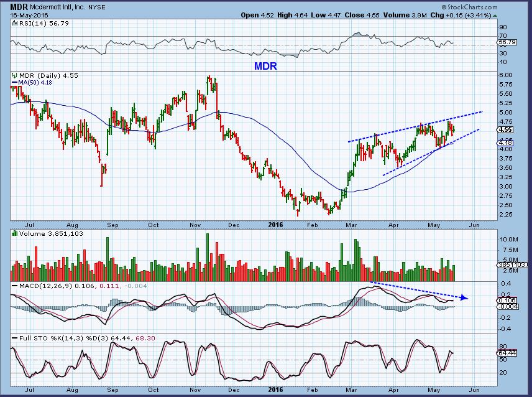Click 2016 on the price chart date axis
The image size is (532, 397).
tap(275, 225)
